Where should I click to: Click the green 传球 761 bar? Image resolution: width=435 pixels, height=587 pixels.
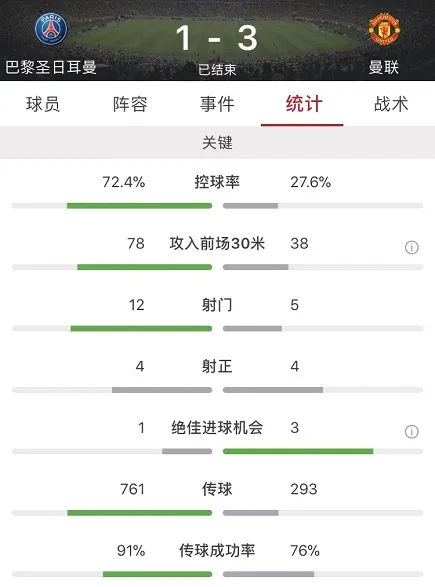(140, 513)
